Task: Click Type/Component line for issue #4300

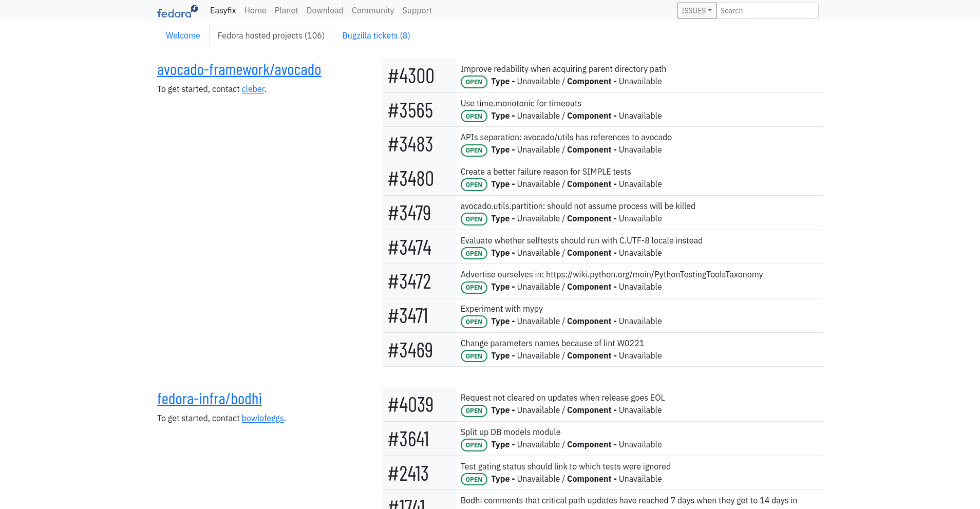Action: [x=576, y=81]
